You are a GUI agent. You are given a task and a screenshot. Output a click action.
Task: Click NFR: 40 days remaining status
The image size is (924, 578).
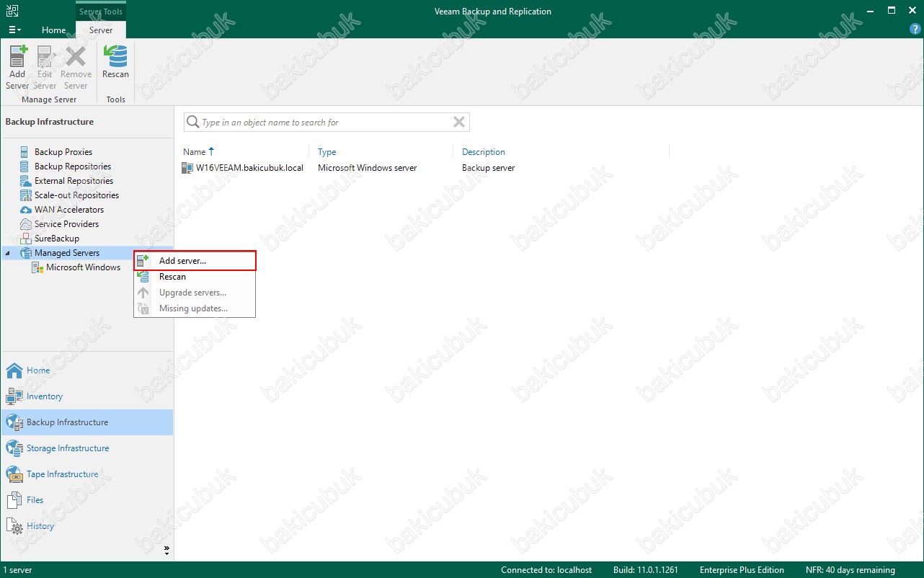tap(850, 570)
